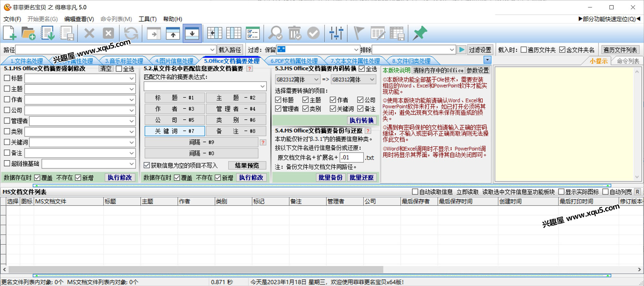The width and height of the screenshot is (644, 286).
Task: Open the 匹配文件名的摘要表达式 dropdown
Action: [x=262, y=86]
